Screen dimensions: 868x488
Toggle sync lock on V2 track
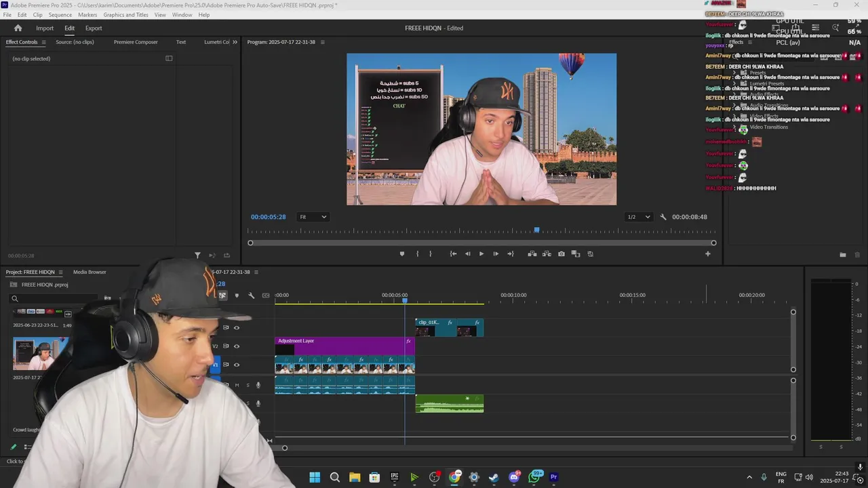click(226, 346)
